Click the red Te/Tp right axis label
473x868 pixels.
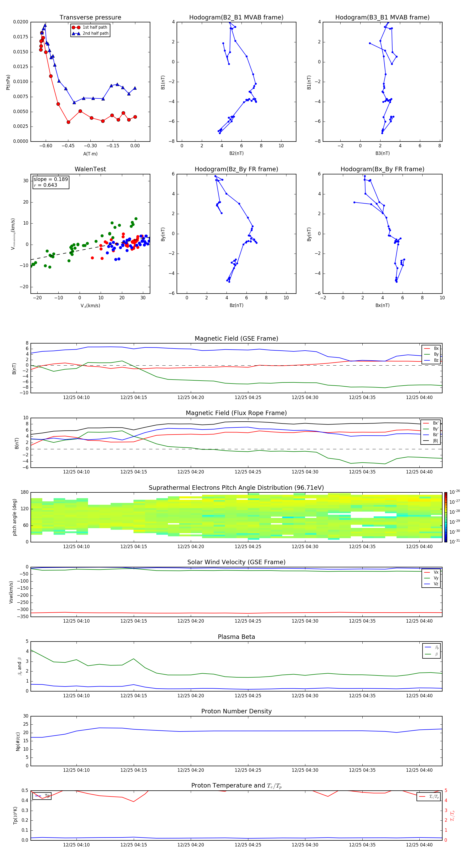coord(452,815)
